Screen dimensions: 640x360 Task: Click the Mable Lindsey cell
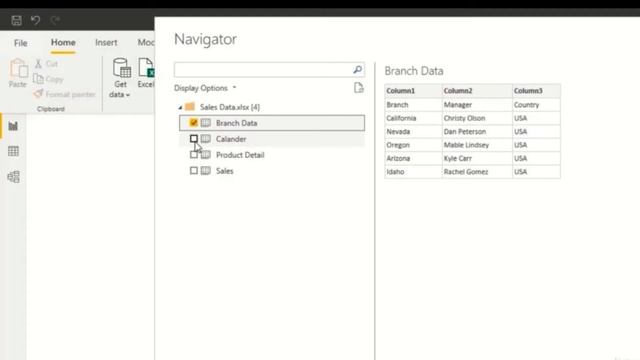(477, 145)
